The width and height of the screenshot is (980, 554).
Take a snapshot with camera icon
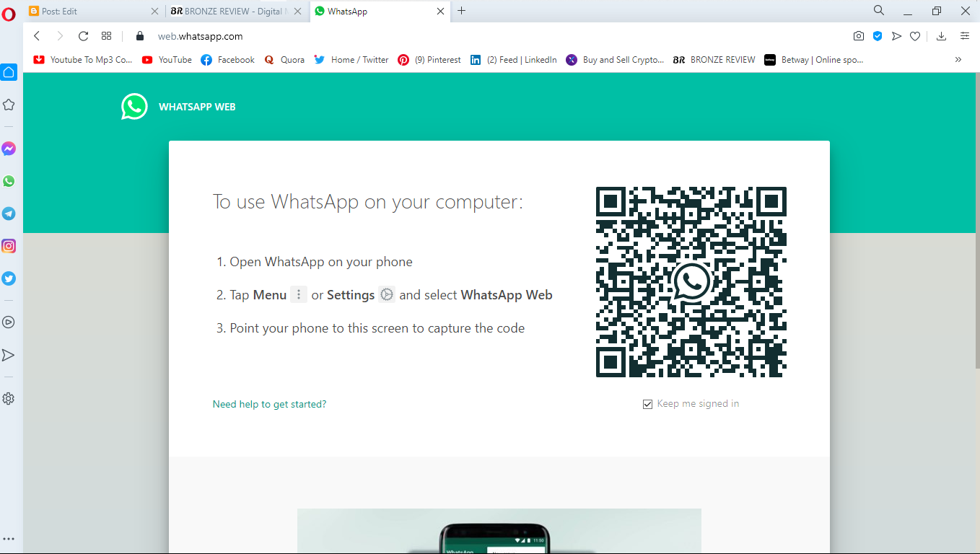click(x=859, y=36)
